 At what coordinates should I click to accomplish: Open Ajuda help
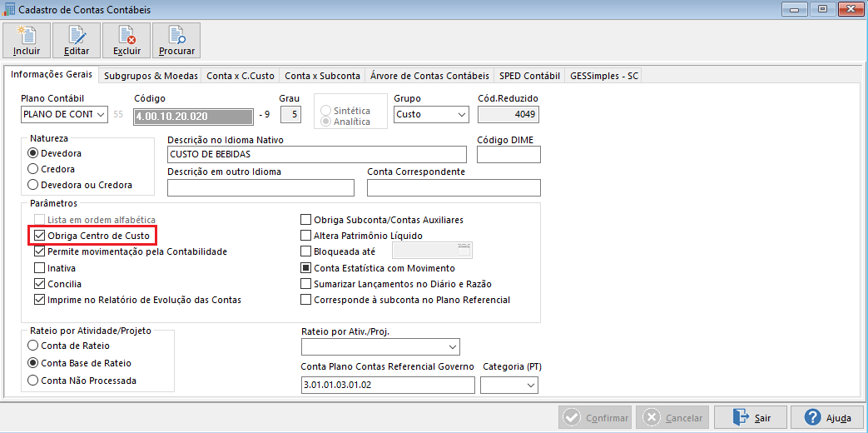pyautogui.click(x=828, y=418)
